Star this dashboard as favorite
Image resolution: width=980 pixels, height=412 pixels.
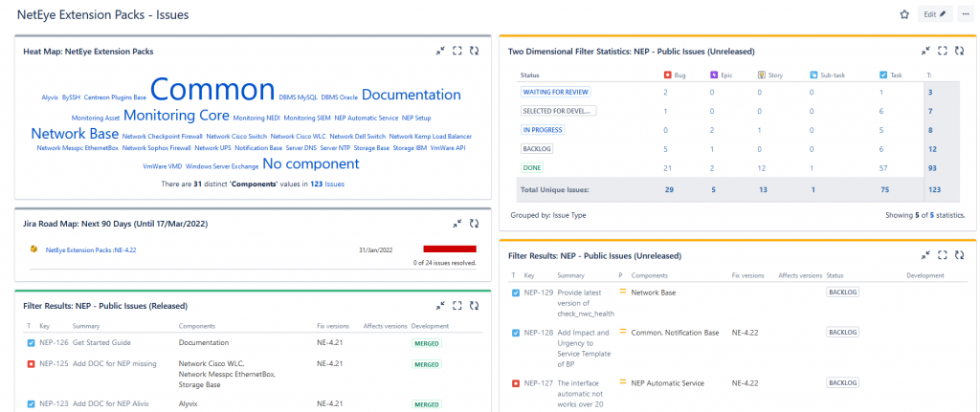click(903, 14)
